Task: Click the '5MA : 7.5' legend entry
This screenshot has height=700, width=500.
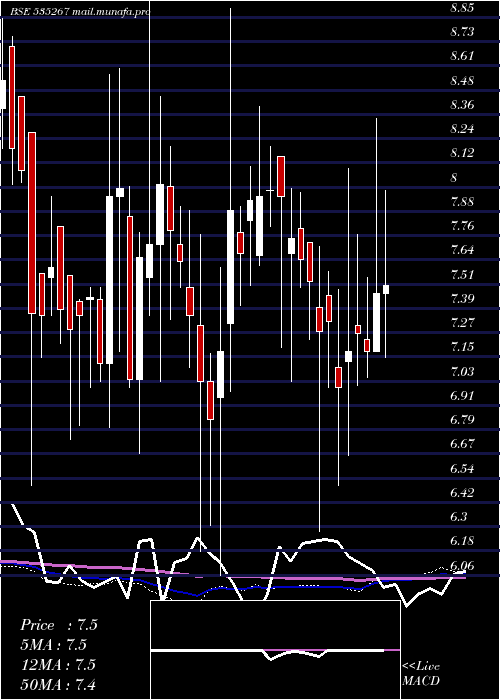Action: click(54, 645)
